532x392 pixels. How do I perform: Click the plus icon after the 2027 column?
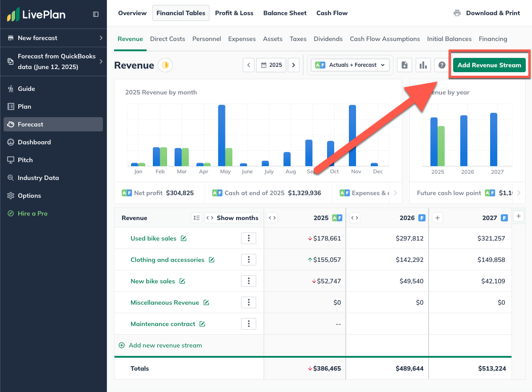[x=519, y=216]
